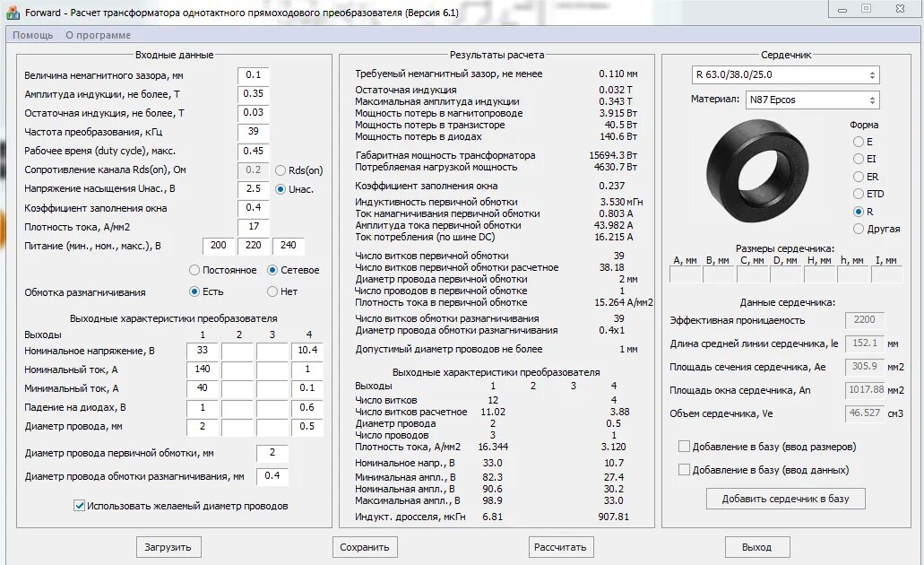Select core shape R
924x565 pixels.
click(859, 211)
